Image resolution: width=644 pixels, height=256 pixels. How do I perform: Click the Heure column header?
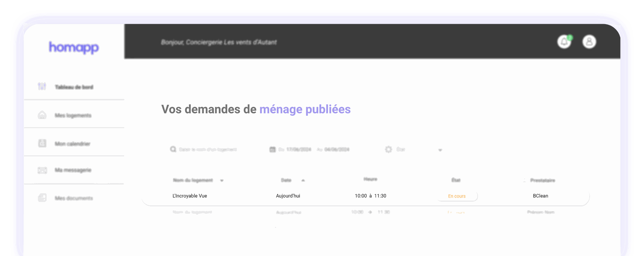pos(370,179)
